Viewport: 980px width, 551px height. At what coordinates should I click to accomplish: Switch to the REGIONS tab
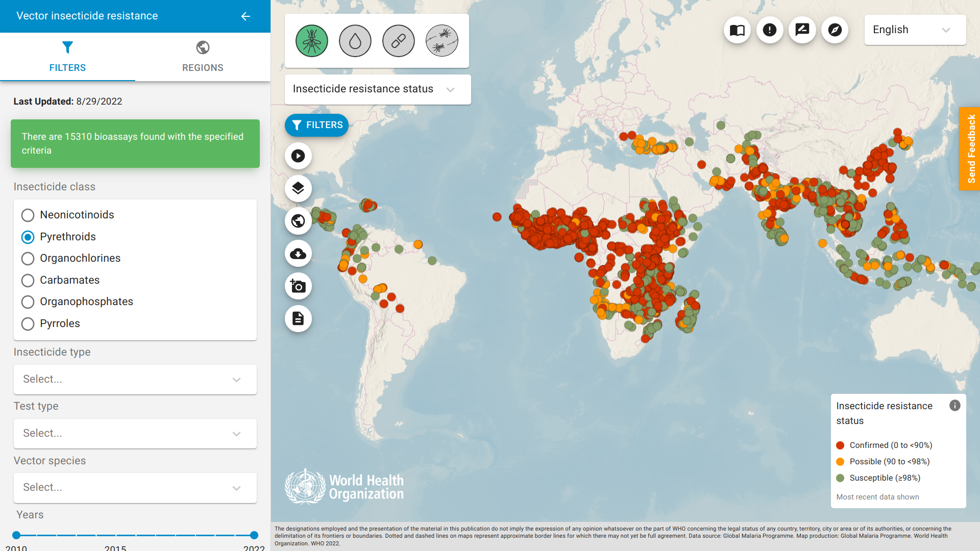pyautogui.click(x=203, y=57)
